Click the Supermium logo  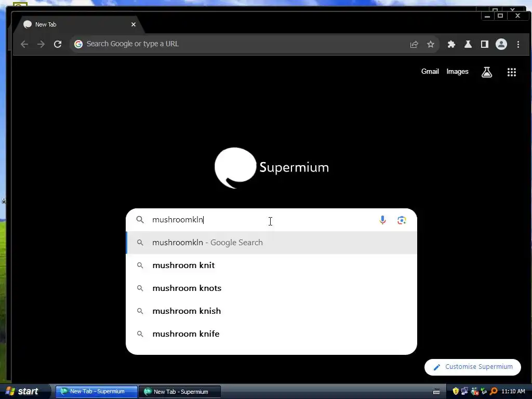pos(271,168)
